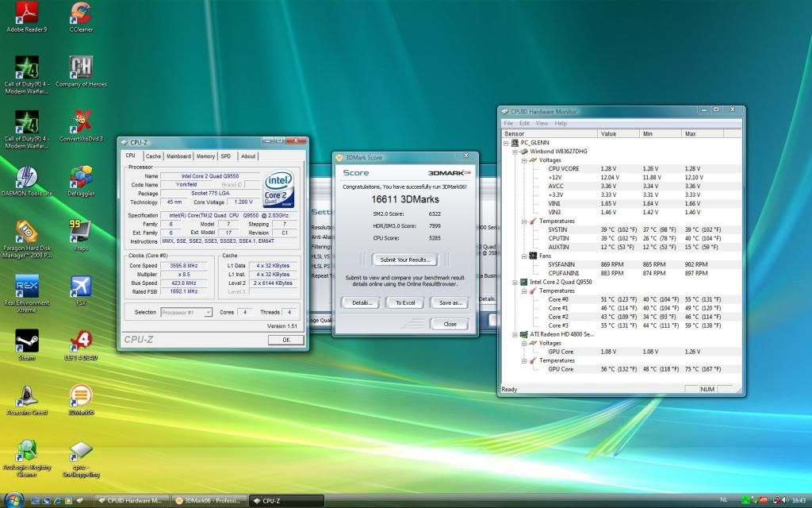Click the Details button in 3DMark Score
This screenshot has height=508, width=812.
coord(362,302)
